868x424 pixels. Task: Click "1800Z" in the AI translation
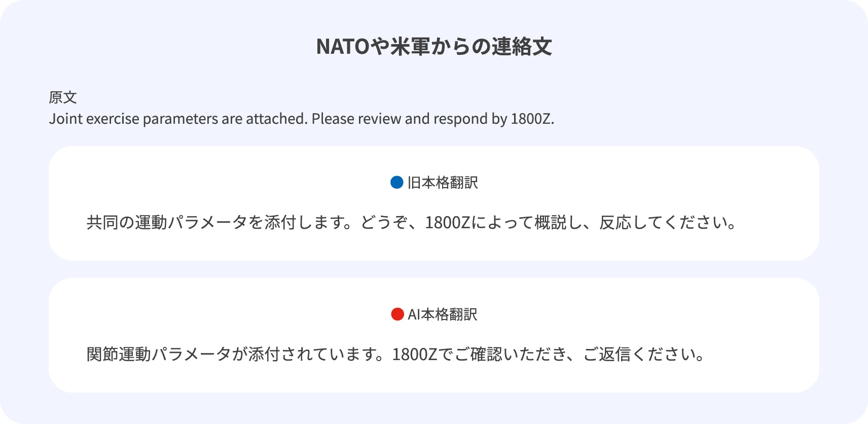click(x=414, y=354)
